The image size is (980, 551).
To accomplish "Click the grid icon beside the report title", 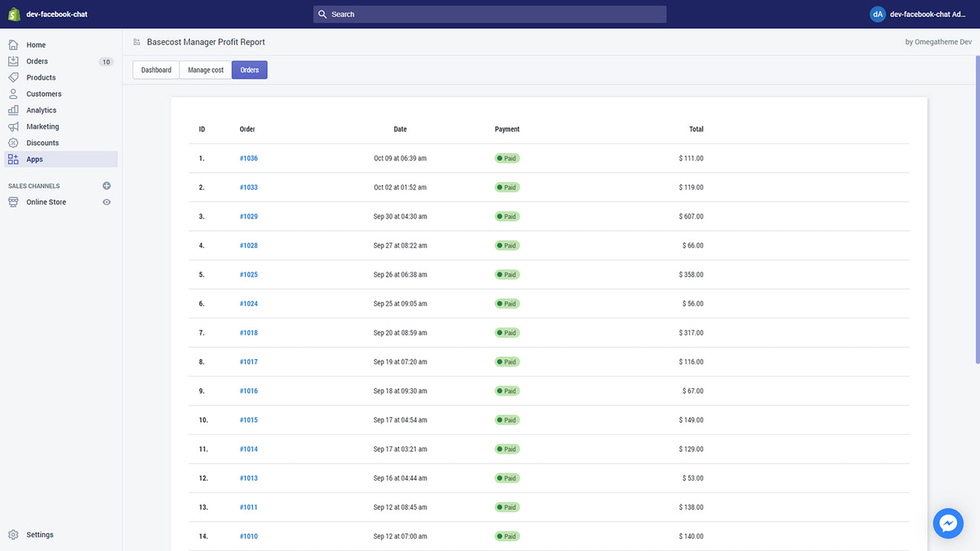I will click(136, 42).
